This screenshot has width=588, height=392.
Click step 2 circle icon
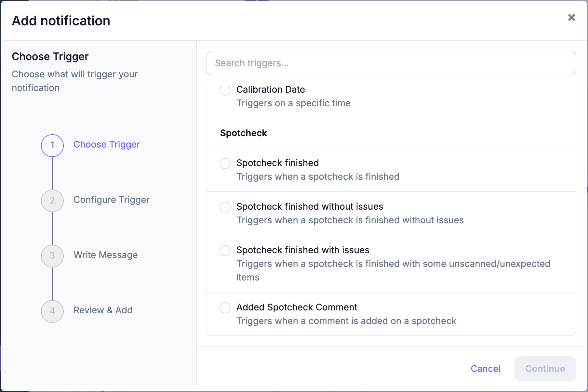(52, 201)
